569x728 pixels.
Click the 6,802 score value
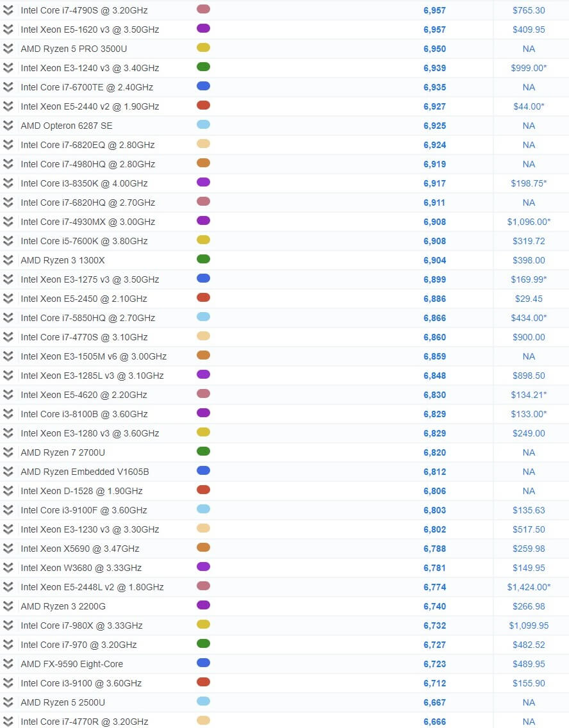pyautogui.click(x=434, y=529)
